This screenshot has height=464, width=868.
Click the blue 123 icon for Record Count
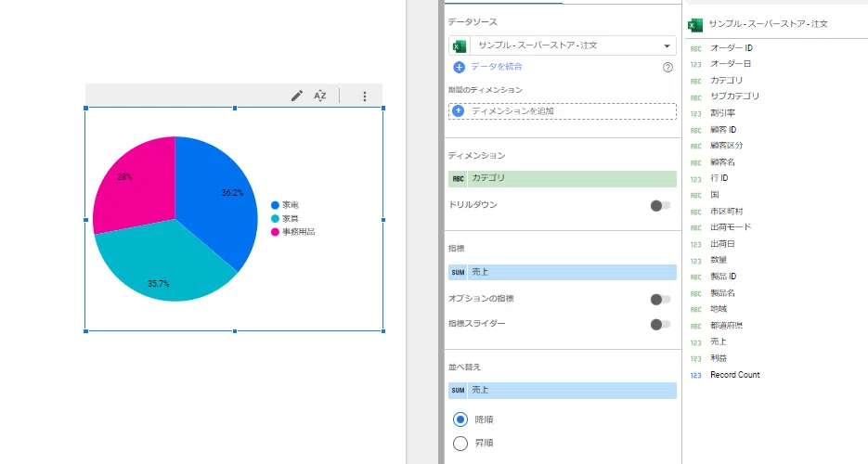[x=696, y=375]
